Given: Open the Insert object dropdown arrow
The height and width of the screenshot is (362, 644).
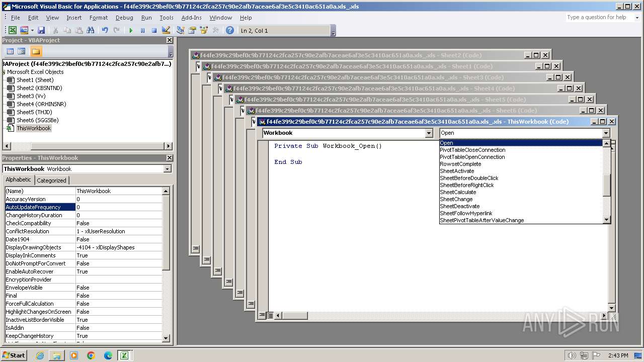Looking at the screenshot, I should [x=32, y=31].
